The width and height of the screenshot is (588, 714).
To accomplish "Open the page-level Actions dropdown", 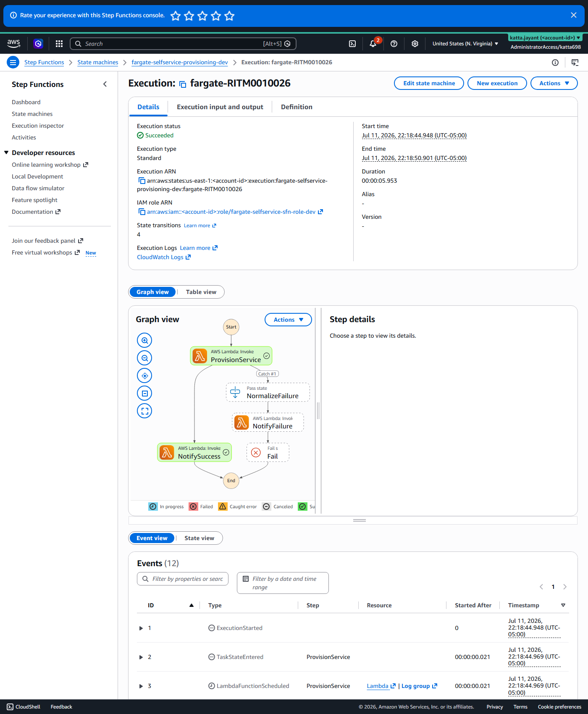I will pyautogui.click(x=554, y=83).
